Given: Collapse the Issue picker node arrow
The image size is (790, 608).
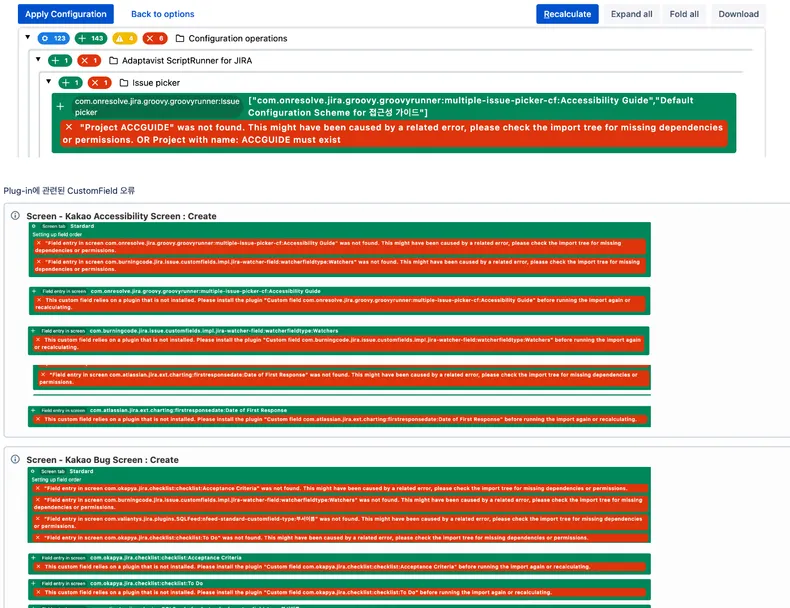Looking at the screenshot, I should [49, 81].
